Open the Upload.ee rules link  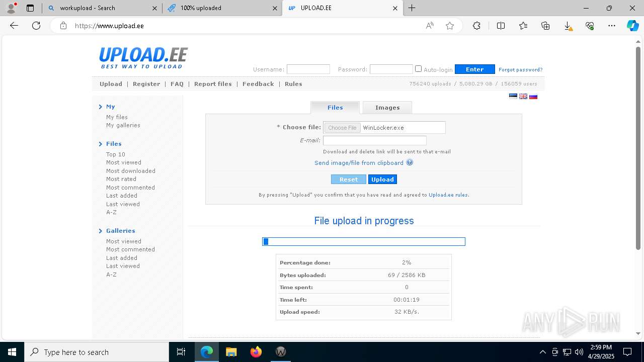448,195
